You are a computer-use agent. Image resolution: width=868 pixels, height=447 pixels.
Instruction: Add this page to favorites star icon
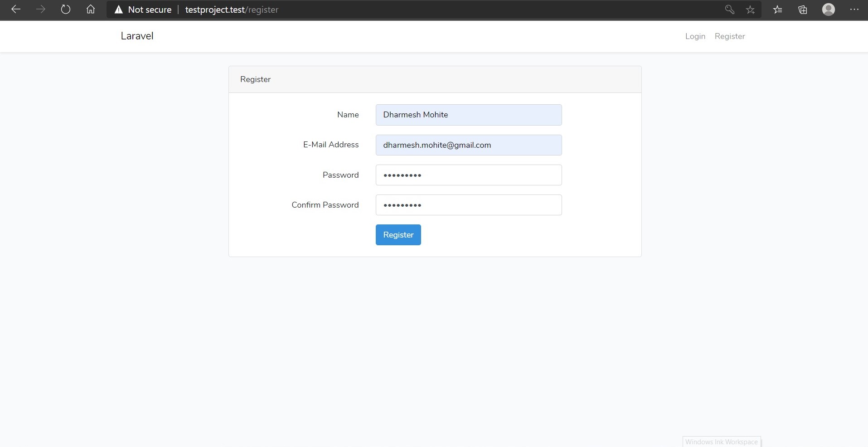pyautogui.click(x=751, y=10)
